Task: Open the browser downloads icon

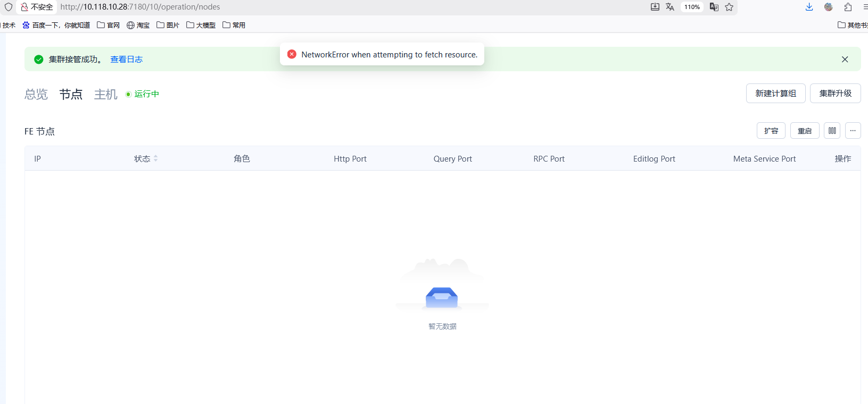Action: [809, 7]
